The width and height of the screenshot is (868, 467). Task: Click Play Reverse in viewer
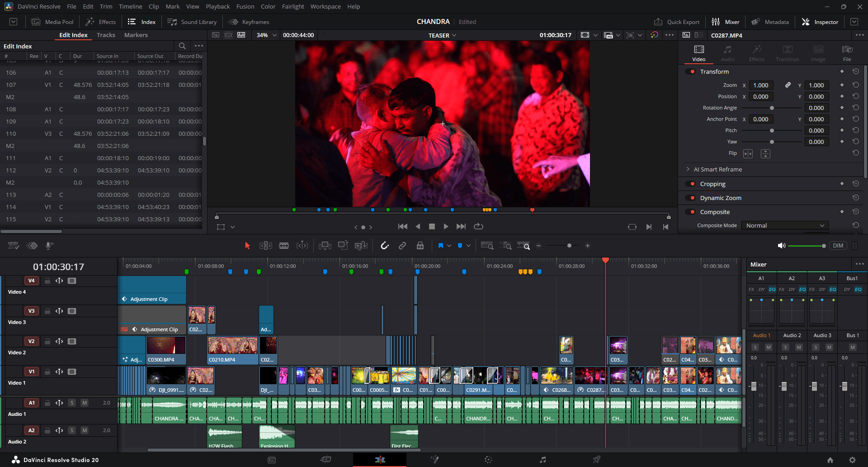pyautogui.click(x=418, y=226)
